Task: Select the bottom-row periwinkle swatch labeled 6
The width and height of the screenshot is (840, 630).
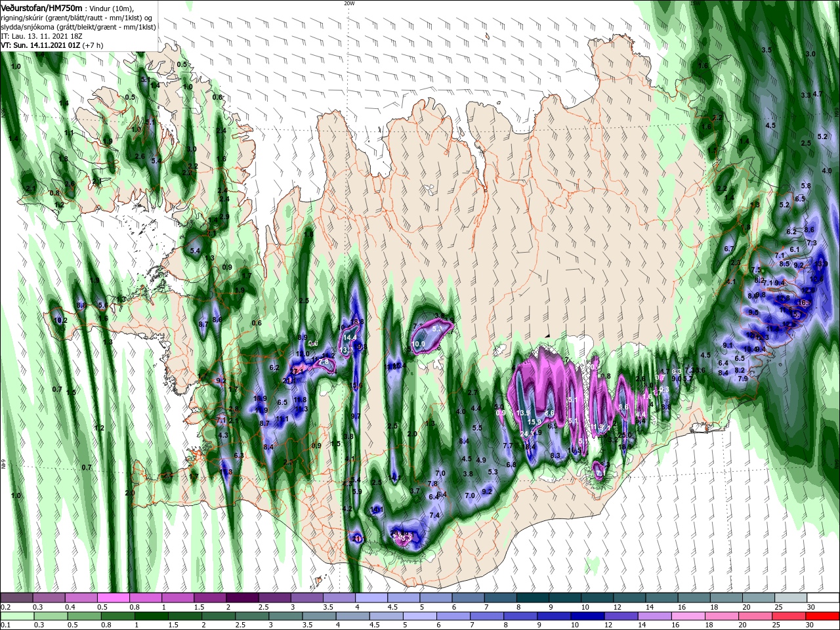Action: (x=453, y=616)
